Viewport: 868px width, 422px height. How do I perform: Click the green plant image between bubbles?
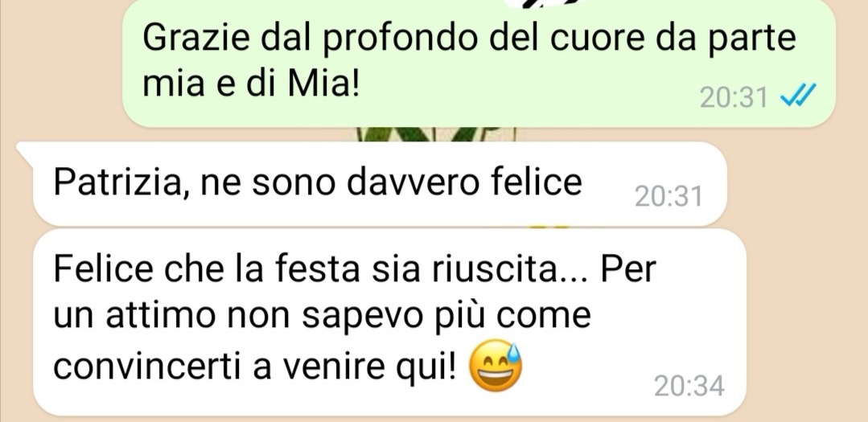[x=436, y=134]
